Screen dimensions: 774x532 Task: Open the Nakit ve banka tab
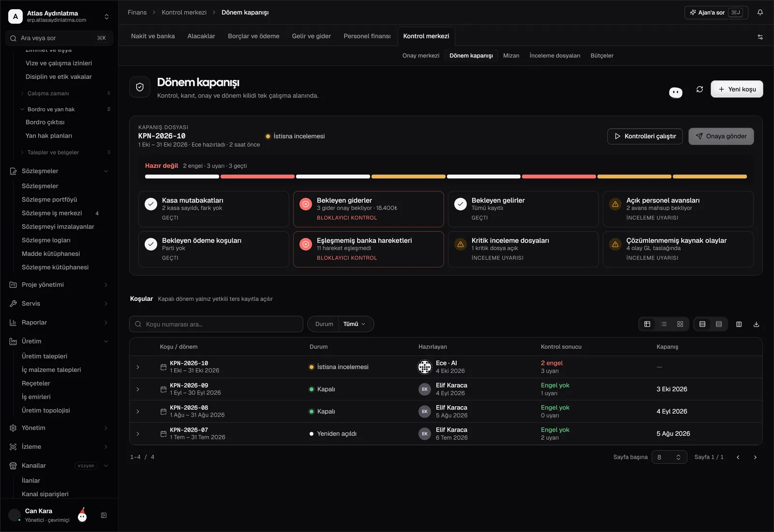pyautogui.click(x=153, y=36)
